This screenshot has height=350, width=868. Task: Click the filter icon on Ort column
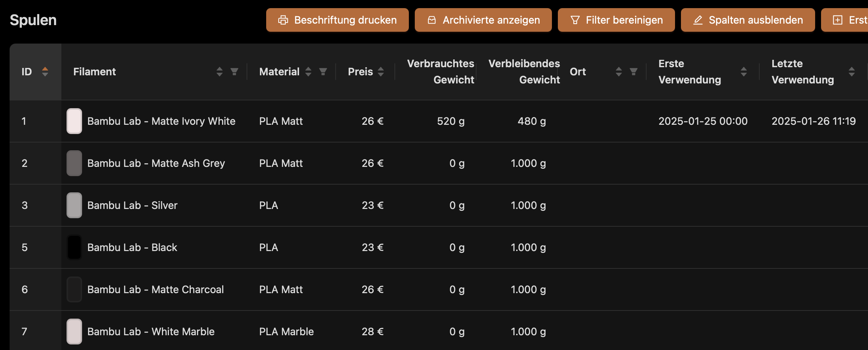(634, 72)
